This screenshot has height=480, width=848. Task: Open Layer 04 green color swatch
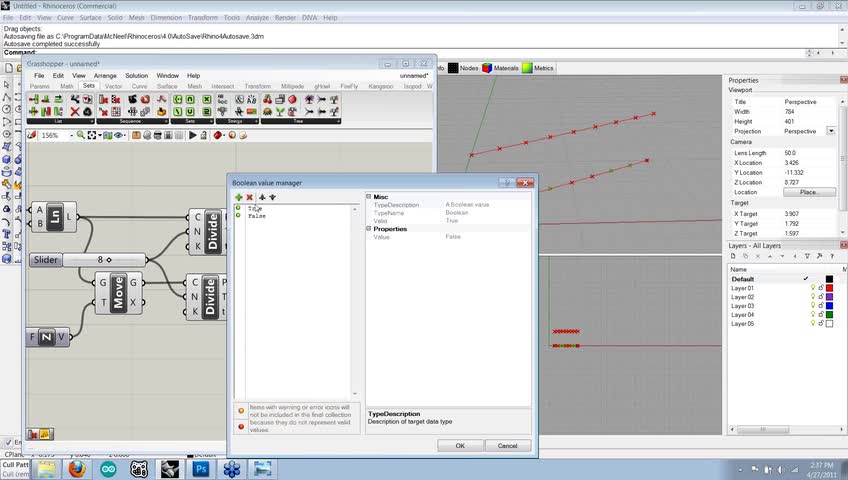[x=829, y=315]
